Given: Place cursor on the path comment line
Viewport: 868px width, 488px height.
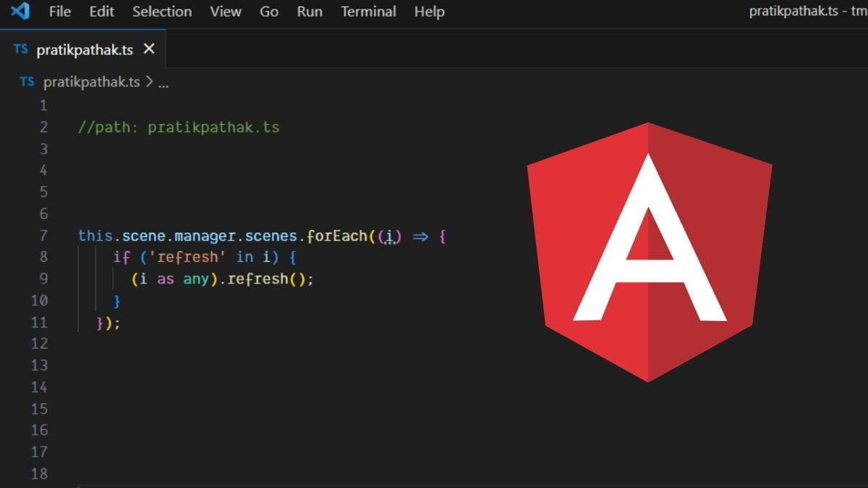Looking at the screenshot, I should click(178, 127).
